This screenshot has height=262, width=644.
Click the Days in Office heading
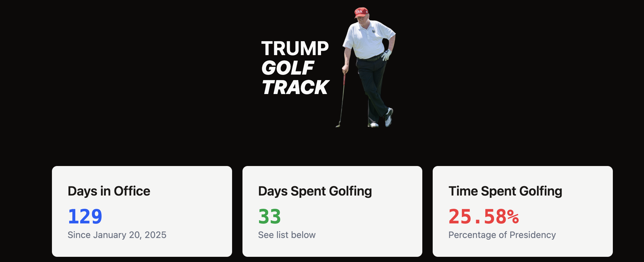point(109,191)
